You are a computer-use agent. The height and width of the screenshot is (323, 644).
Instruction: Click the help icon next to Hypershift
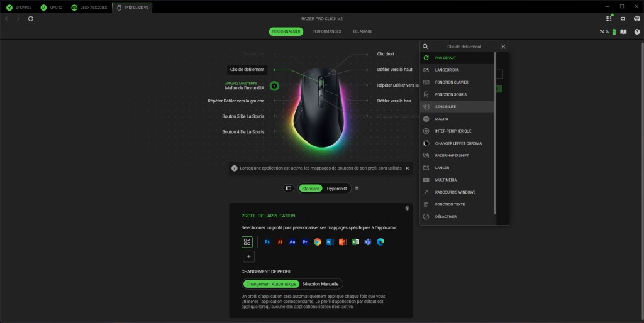[x=357, y=189]
